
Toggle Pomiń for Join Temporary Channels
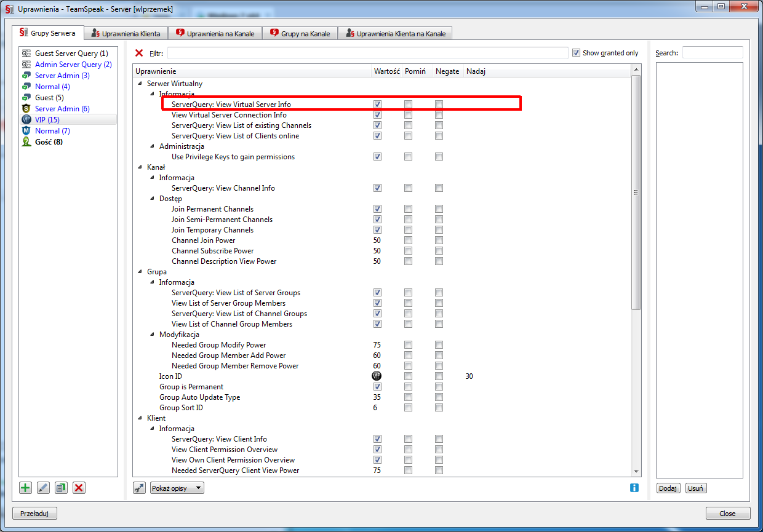408,230
